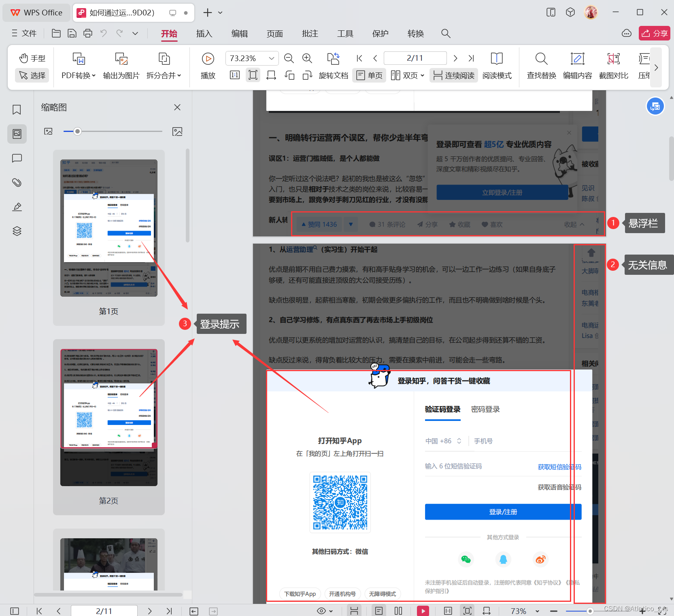Screen dimensions: 674x616
Task: Open the eye view options dropdown in status bar
Action: (325, 611)
